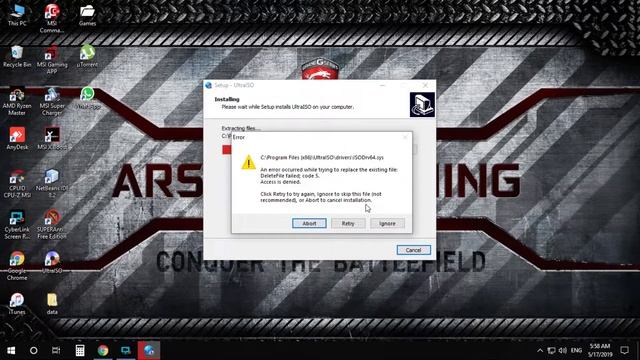Click the Windows Start button
Screen dimensions: 640x360
click(11, 350)
